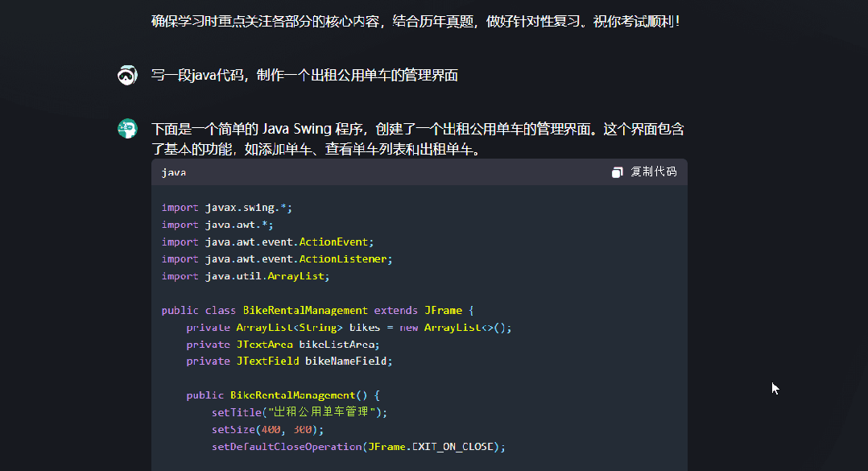
Task: Click the 'private ArrayList<String> bikes' line
Action: pyautogui.click(x=349, y=328)
